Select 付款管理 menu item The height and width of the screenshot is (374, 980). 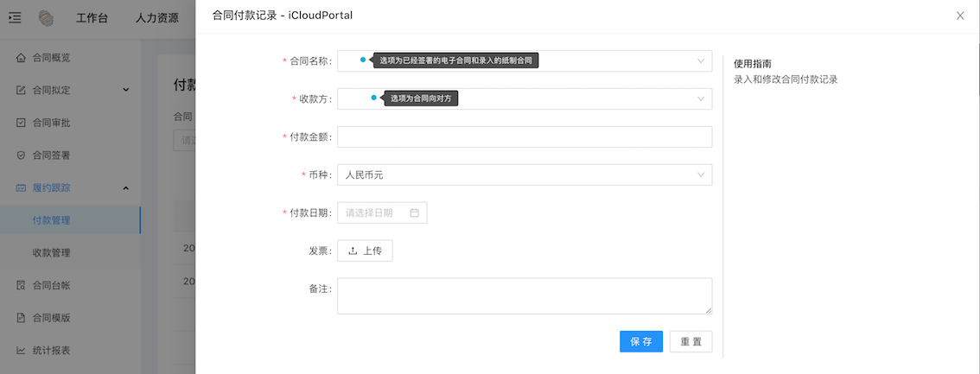51,220
